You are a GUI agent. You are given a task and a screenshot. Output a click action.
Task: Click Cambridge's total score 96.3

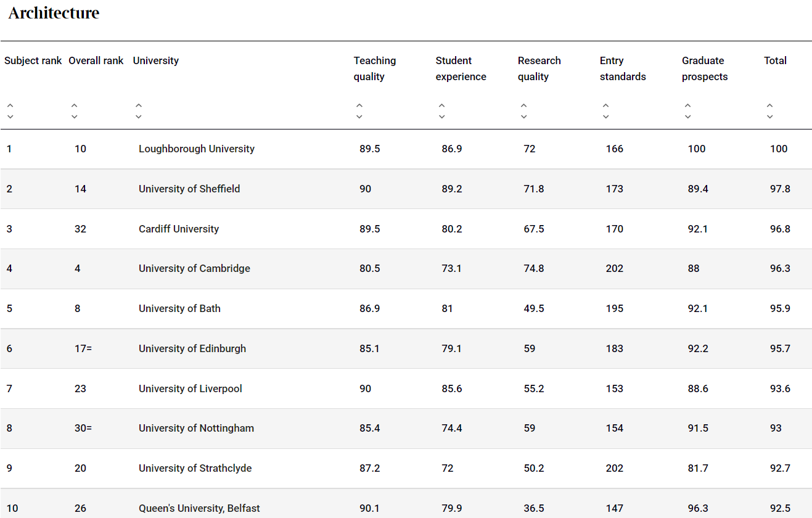point(780,268)
